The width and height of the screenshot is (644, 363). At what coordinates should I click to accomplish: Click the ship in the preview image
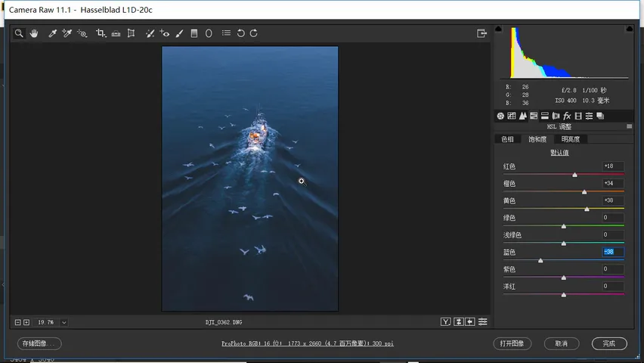pyautogui.click(x=257, y=132)
